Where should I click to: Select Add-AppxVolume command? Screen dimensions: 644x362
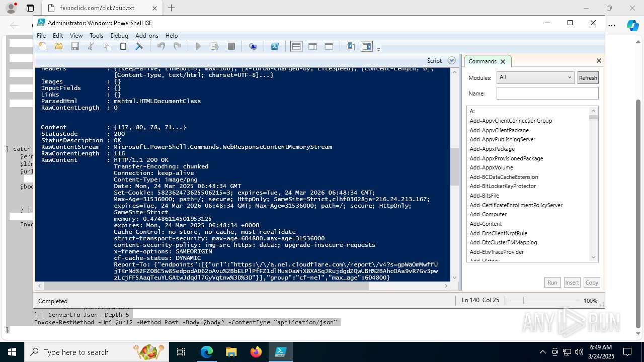pyautogui.click(x=491, y=167)
